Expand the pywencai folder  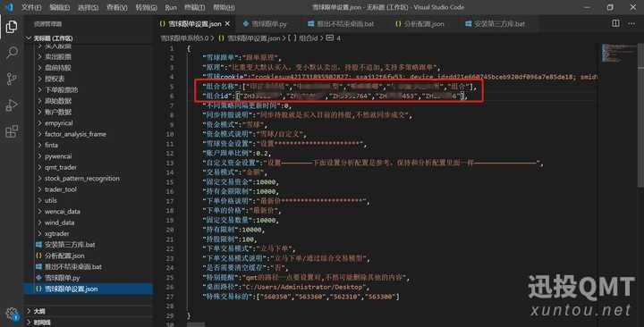click(58, 156)
